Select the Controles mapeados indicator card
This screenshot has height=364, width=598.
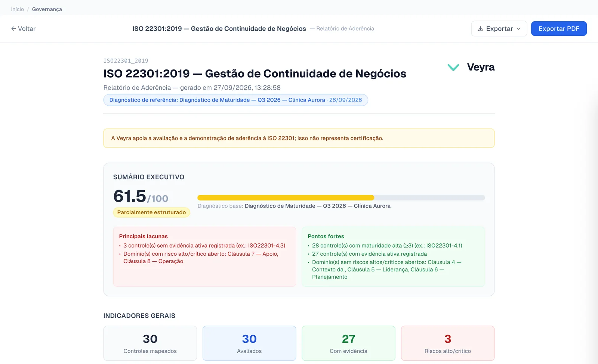point(150,343)
